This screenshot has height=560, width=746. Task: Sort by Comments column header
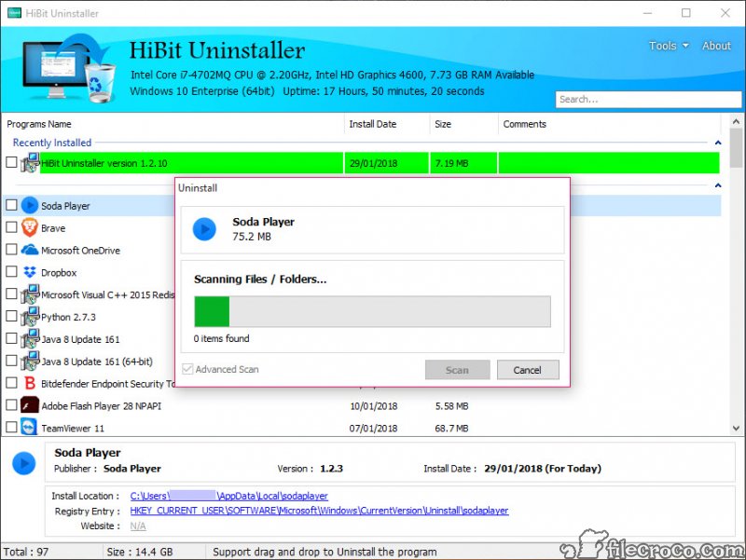[x=610, y=124]
